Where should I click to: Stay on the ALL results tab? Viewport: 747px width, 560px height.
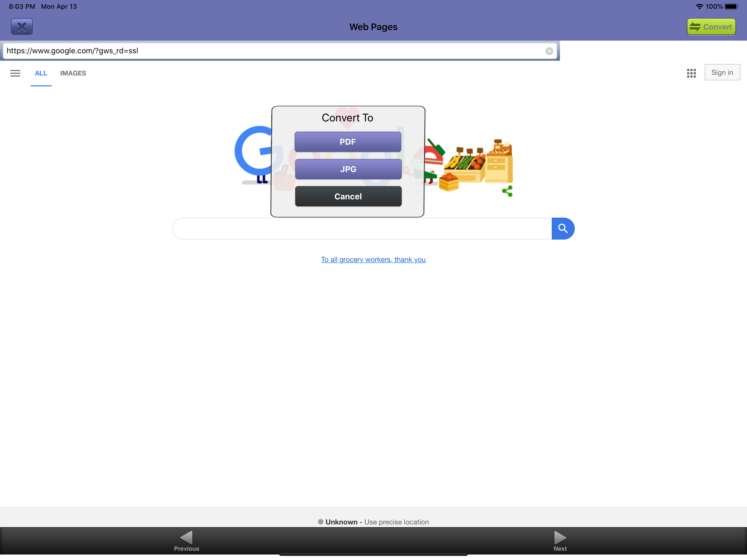[41, 73]
